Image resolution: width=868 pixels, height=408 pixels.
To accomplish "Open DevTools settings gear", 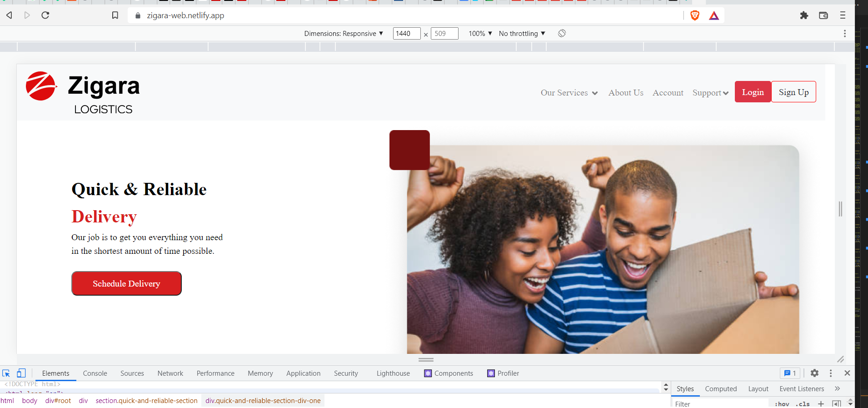I will 814,373.
